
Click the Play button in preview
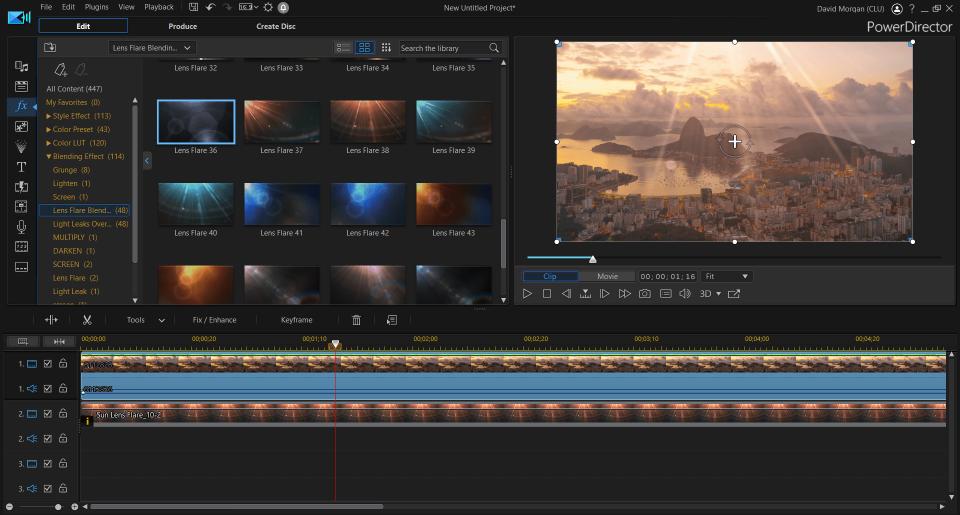pos(527,294)
